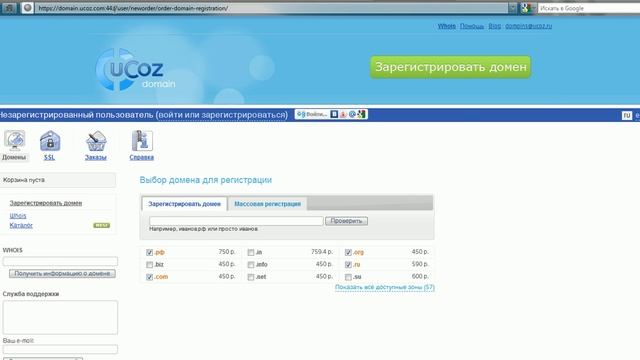
Task: Click the Google search engine icon
Action: coord(526,8)
